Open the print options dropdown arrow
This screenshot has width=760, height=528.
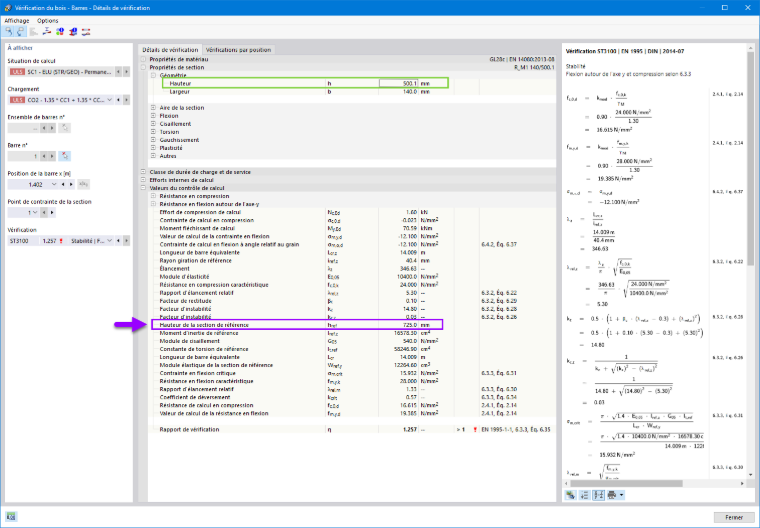621,495
